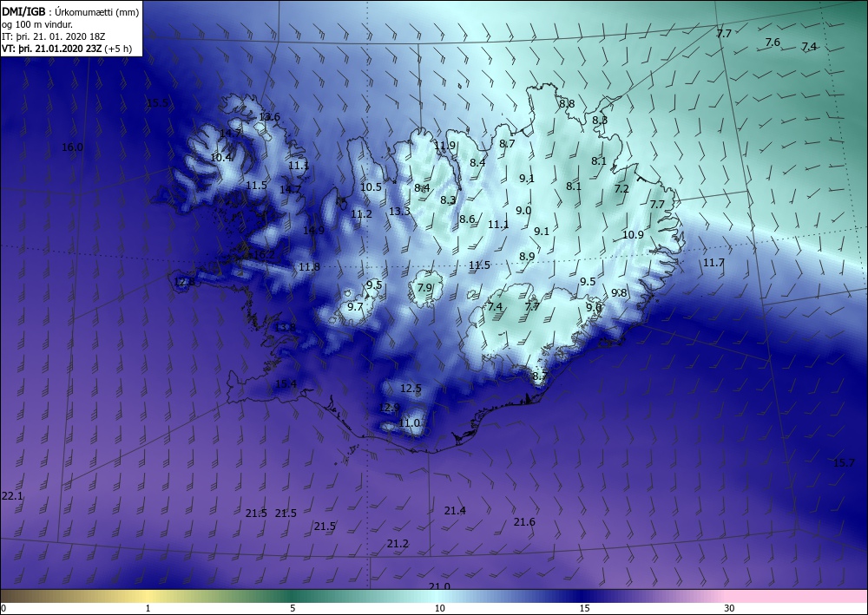Click the map value 15.4
Image resolution: width=868 pixels, height=615 pixels.
[286, 383]
